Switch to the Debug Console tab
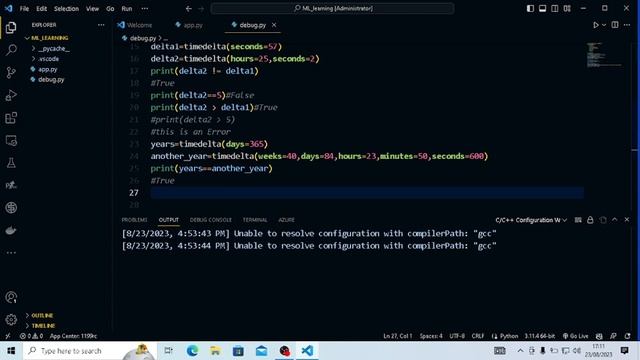Viewport: 640px width, 360px height. pos(211,220)
